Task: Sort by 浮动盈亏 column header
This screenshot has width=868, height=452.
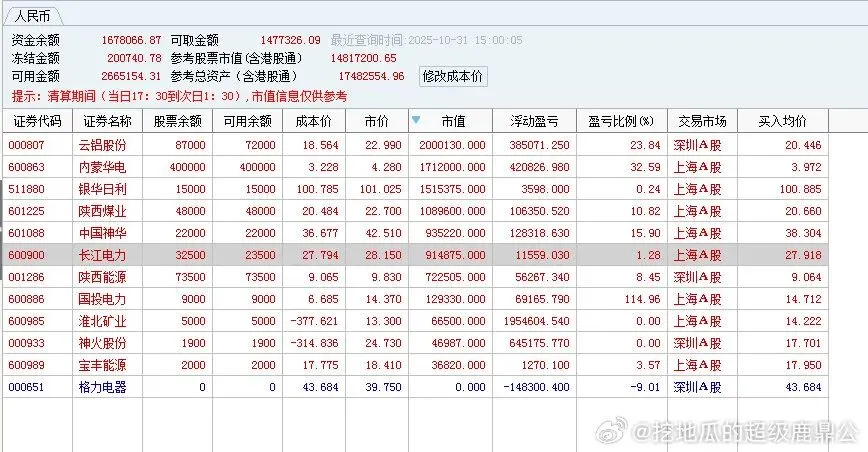Action: (534, 121)
